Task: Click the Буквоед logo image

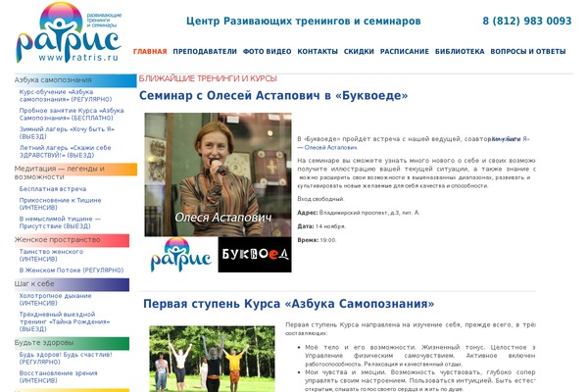Action: tap(255, 255)
